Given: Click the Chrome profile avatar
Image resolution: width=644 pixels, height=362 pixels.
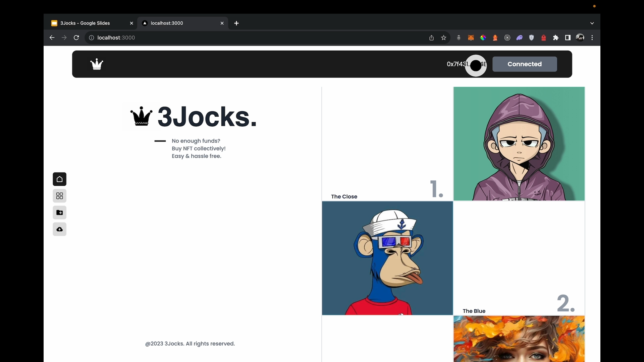Looking at the screenshot, I should (580, 38).
